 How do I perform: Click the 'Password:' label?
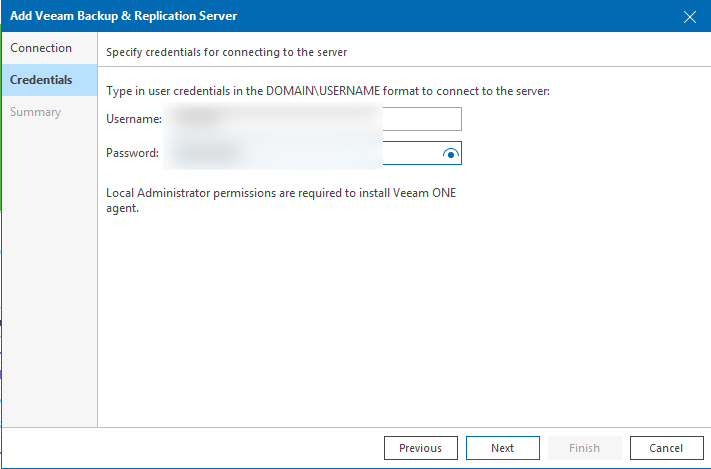tap(132, 153)
